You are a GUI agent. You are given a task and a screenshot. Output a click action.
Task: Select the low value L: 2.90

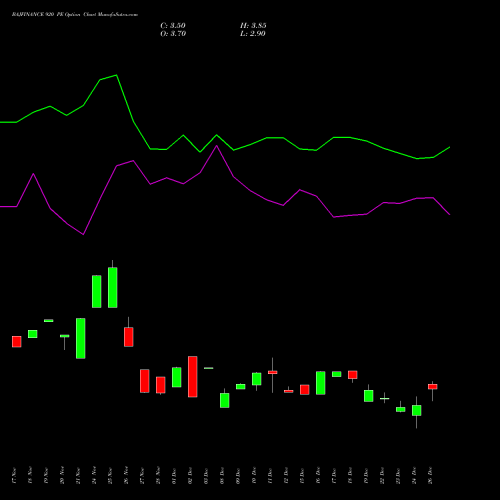(253, 34)
